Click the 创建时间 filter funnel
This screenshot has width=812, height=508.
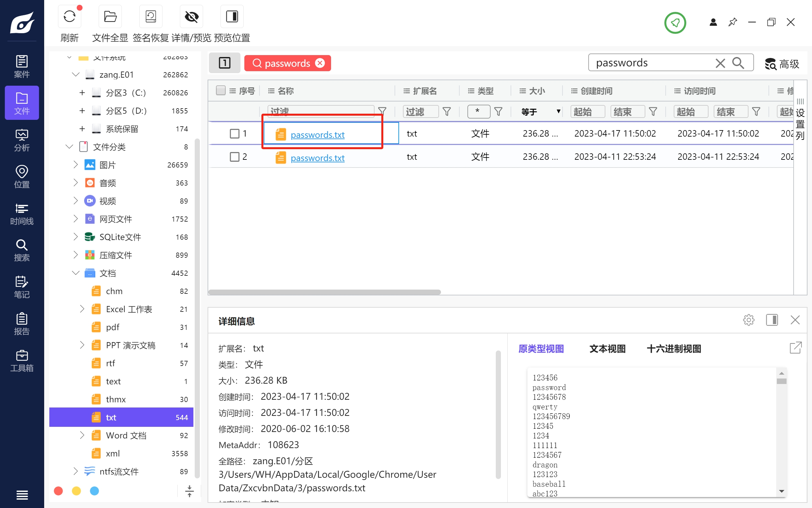point(653,111)
